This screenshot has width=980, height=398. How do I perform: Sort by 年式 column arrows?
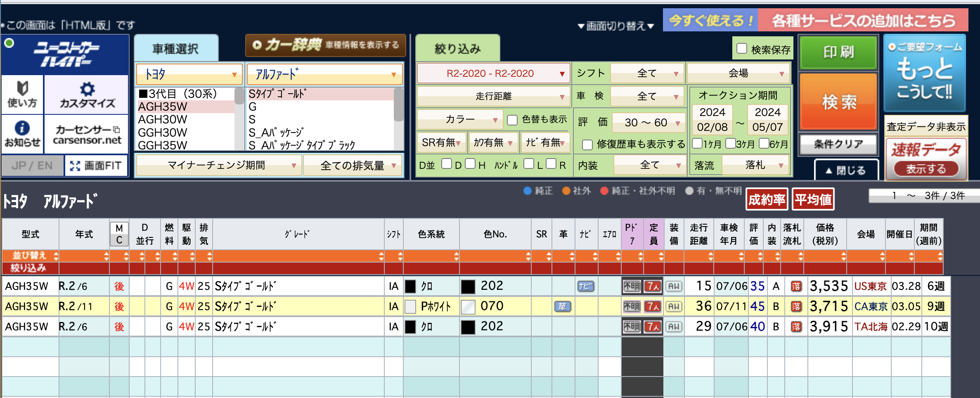pos(106,256)
